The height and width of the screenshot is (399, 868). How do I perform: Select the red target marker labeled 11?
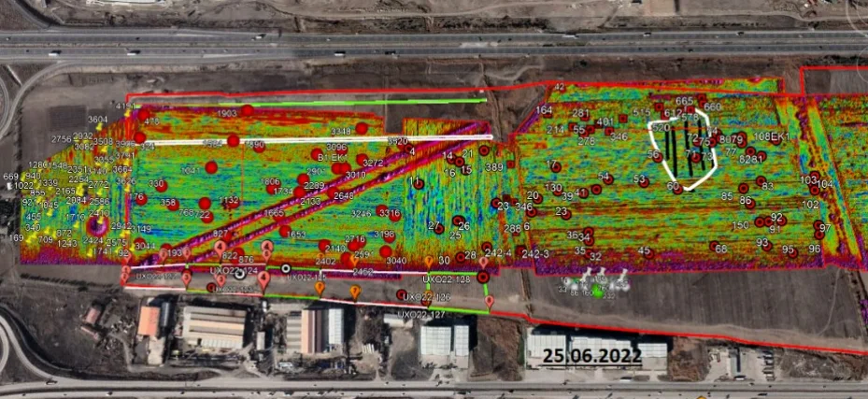coord(420,184)
